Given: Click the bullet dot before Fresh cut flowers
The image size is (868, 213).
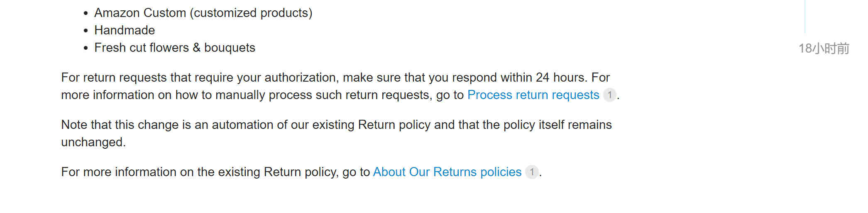Looking at the screenshot, I should 86,48.
